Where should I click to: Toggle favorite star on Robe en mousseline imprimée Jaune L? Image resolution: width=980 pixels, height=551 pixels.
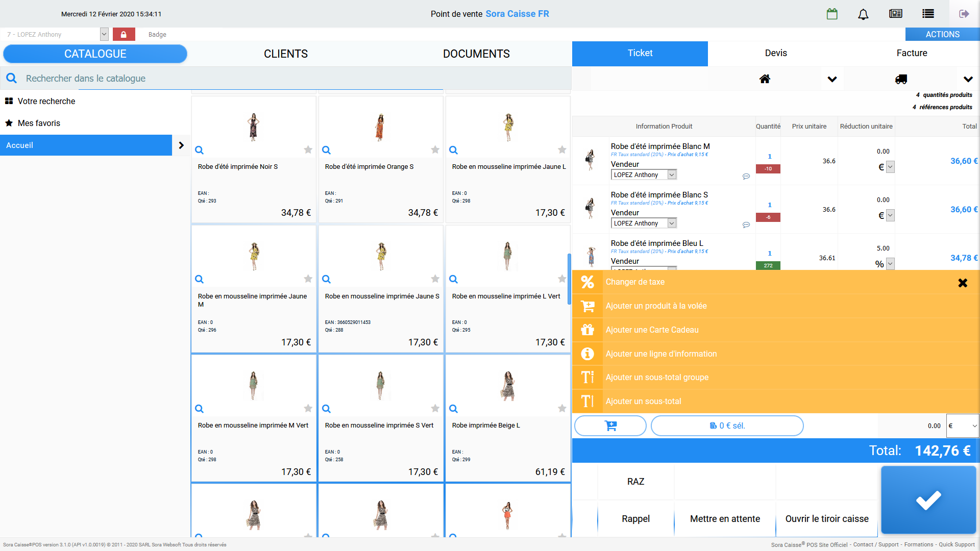(562, 149)
